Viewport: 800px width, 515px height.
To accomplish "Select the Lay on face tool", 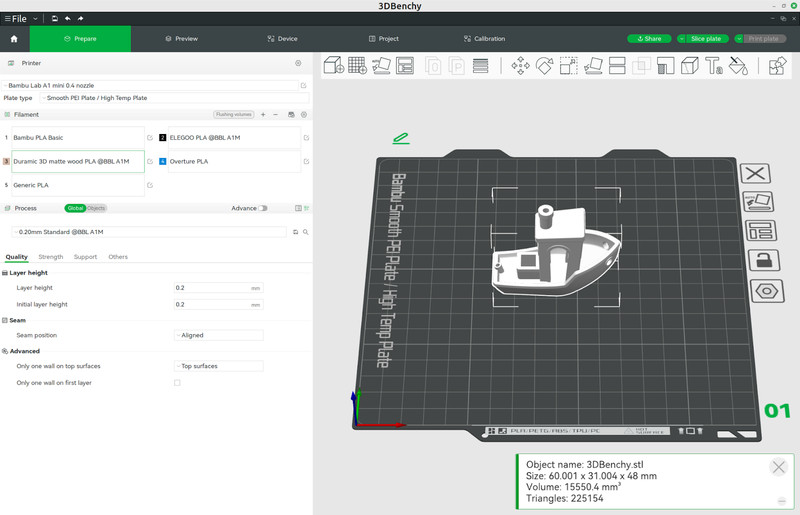I will click(x=593, y=65).
